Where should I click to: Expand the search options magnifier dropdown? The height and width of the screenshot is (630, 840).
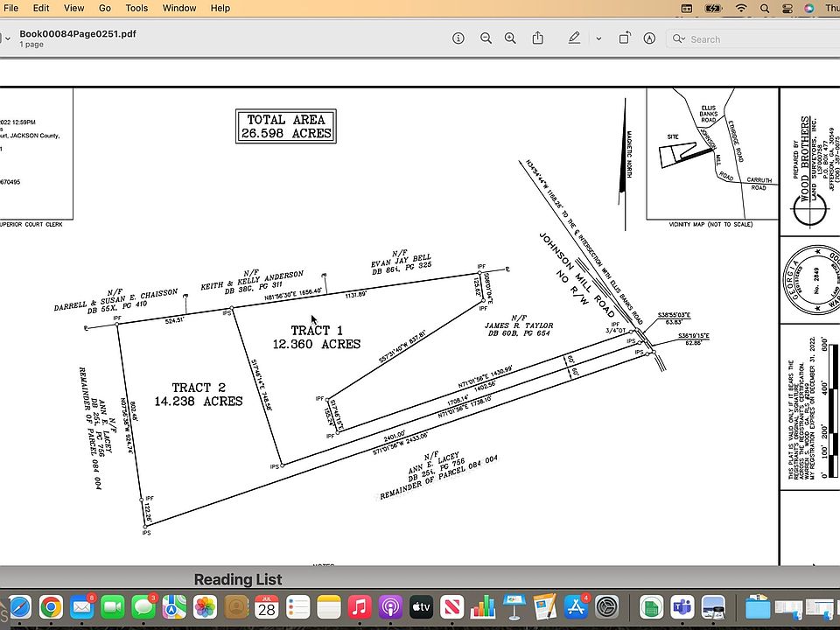[678, 38]
